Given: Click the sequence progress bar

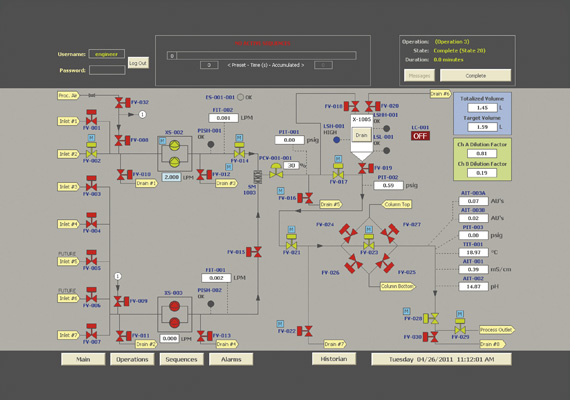Looking at the screenshot, I should [x=261, y=56].
